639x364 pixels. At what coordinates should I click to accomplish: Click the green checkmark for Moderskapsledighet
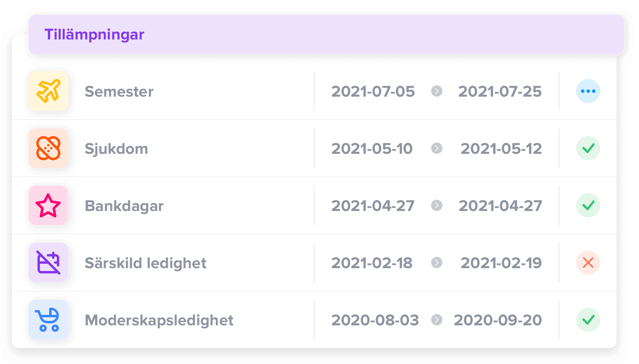click(588, 320)
